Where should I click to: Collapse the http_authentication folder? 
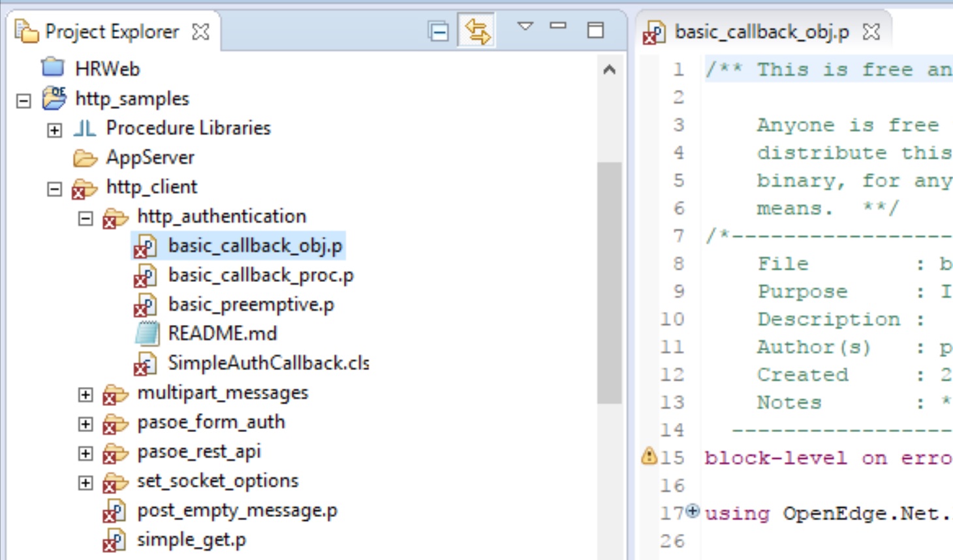click(x=86, y=219)
